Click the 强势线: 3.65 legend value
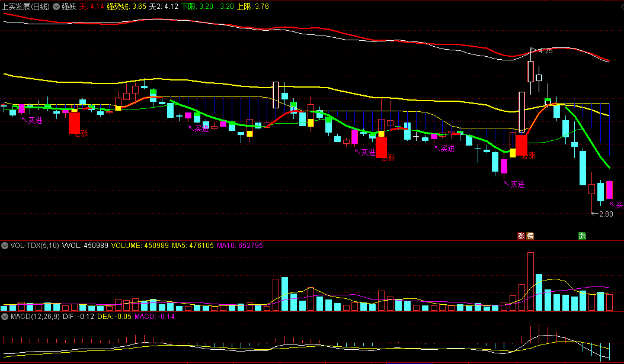This screenshot has height=364, width=624. coord(127,7)
